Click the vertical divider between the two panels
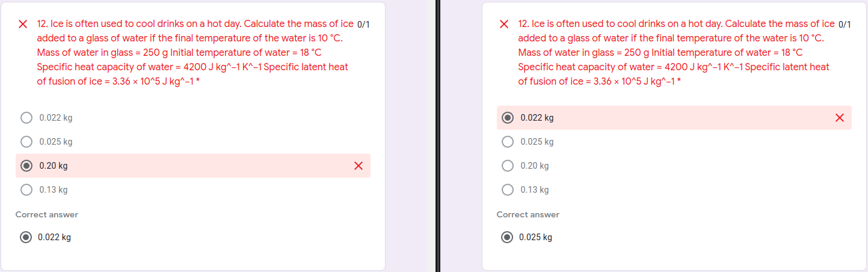The image size is (868, 272). coord(438,136)
